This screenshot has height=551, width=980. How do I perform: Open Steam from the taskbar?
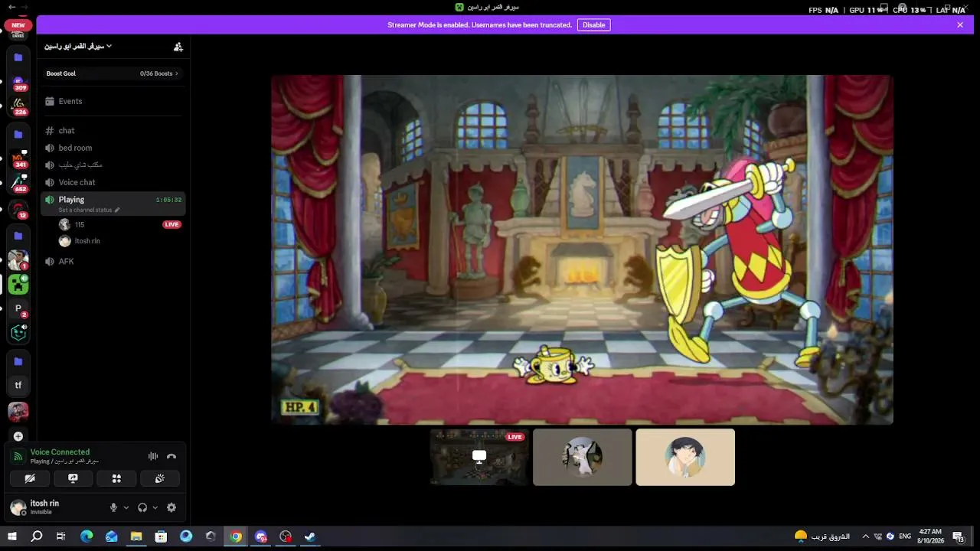[x=310, y=536]
